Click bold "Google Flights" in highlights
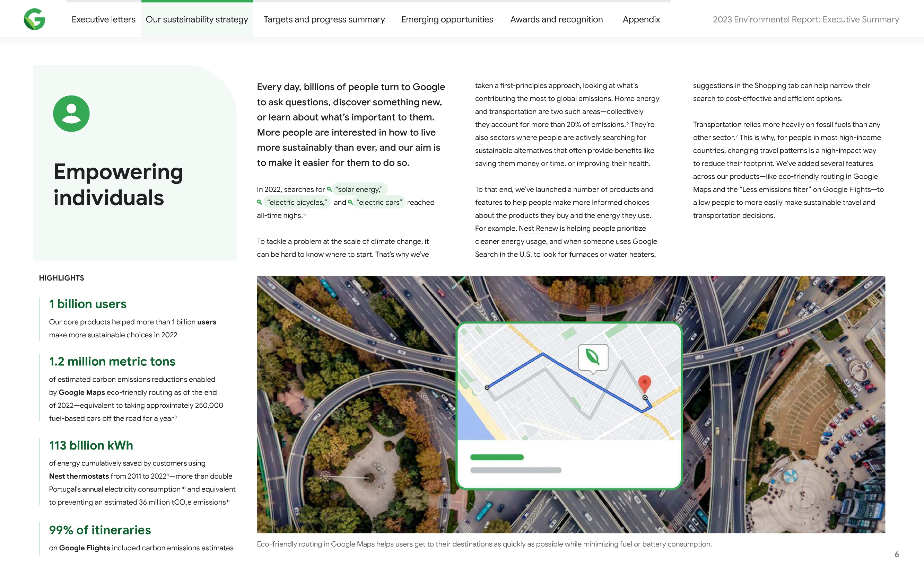Screen dimensions: 924x577 pos(84,548)
